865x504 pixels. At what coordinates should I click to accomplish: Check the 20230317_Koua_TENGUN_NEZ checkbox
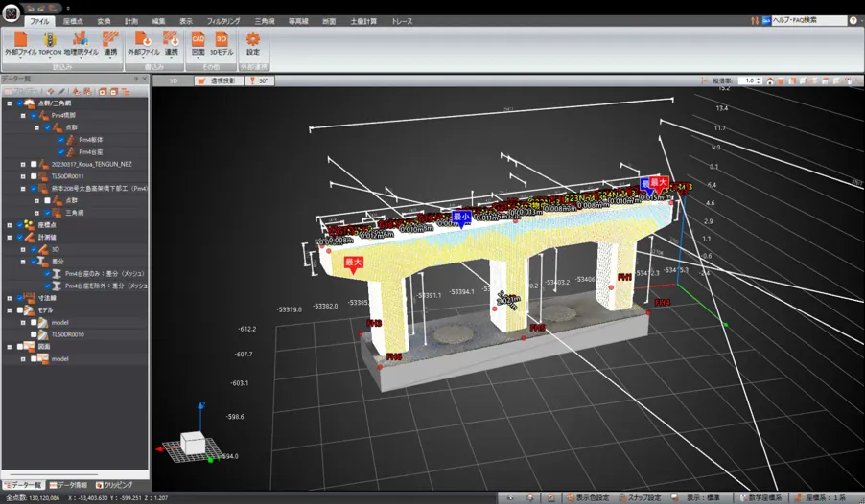tap(33, 164)
